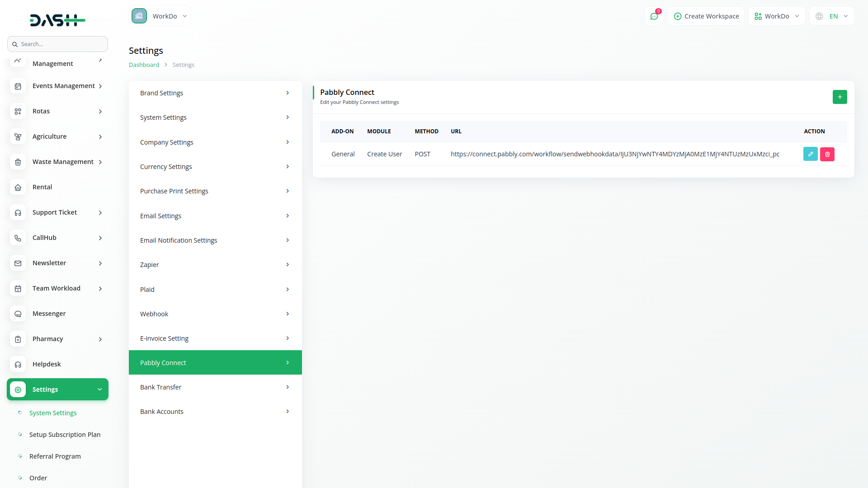
Task: Open the Bank Transfer settings section
Action: (215, 387)
